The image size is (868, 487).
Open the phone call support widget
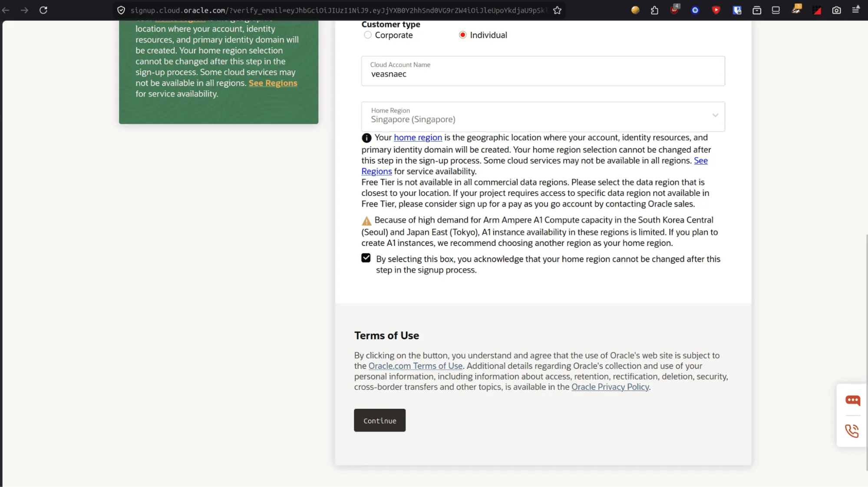point(852,431)
